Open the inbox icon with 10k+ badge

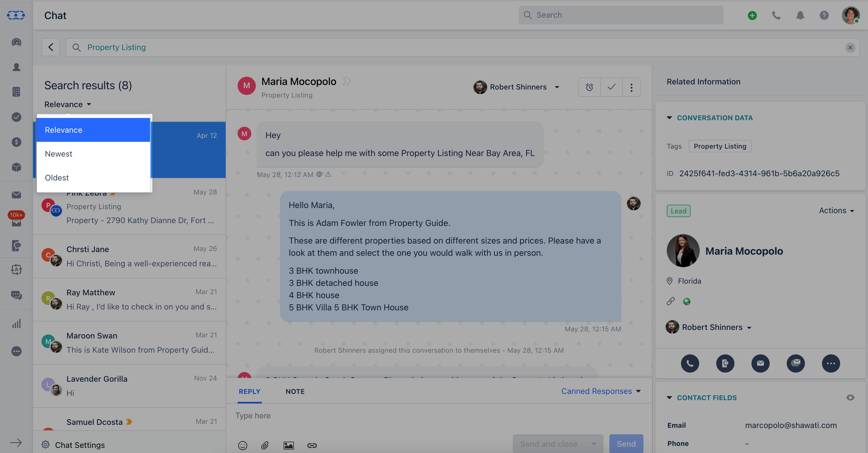click(x=16, y=219)
